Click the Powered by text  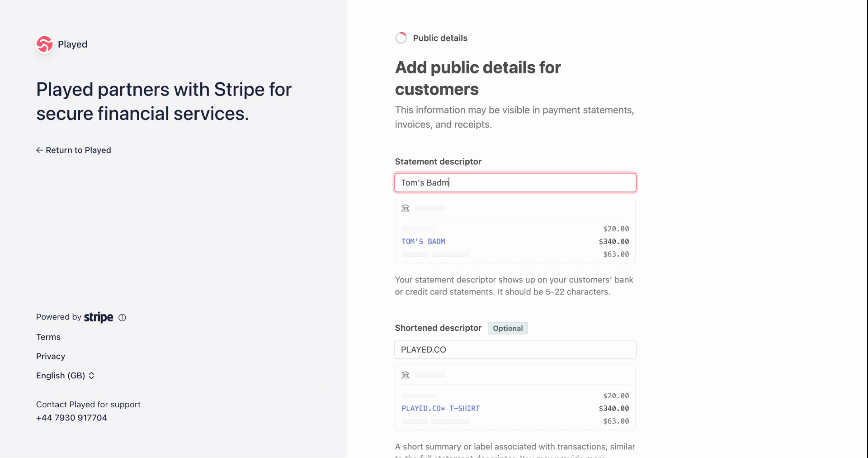[59, 317]
